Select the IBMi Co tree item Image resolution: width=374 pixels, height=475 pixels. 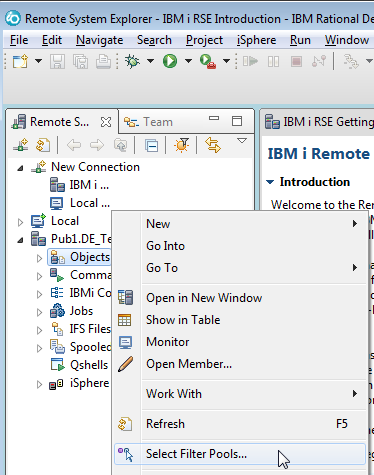(80, 293)
